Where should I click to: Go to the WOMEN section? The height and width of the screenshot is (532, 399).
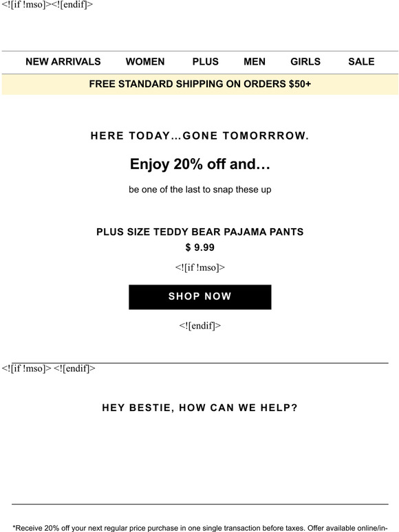coord(145,61)
